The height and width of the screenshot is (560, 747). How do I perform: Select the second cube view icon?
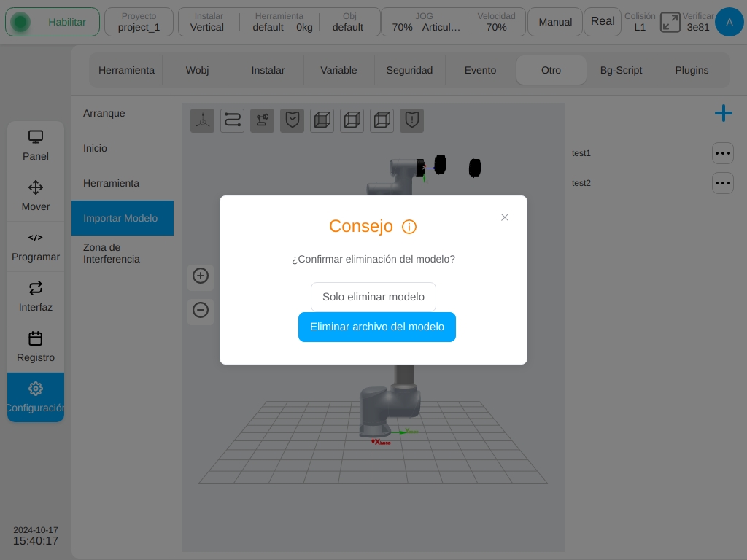tap(352, 120)
